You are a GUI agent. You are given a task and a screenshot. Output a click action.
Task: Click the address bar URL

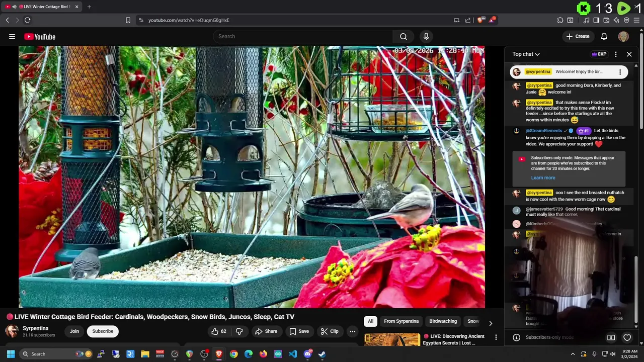pos(189,20)
